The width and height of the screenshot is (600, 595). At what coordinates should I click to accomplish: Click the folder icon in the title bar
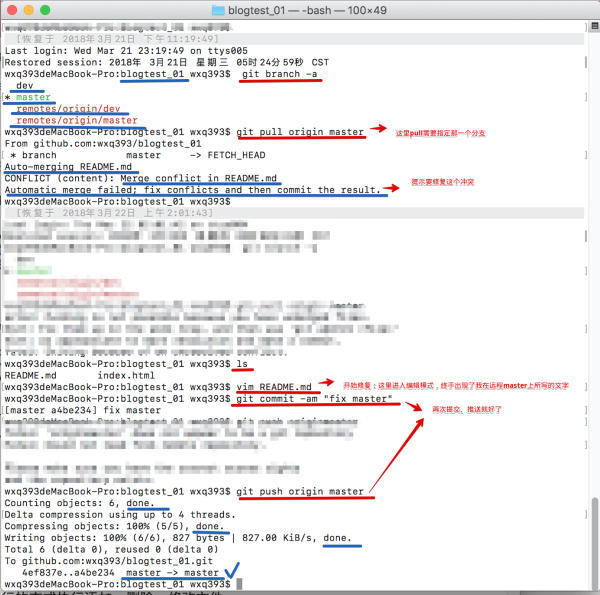click(x=218, y=10)
